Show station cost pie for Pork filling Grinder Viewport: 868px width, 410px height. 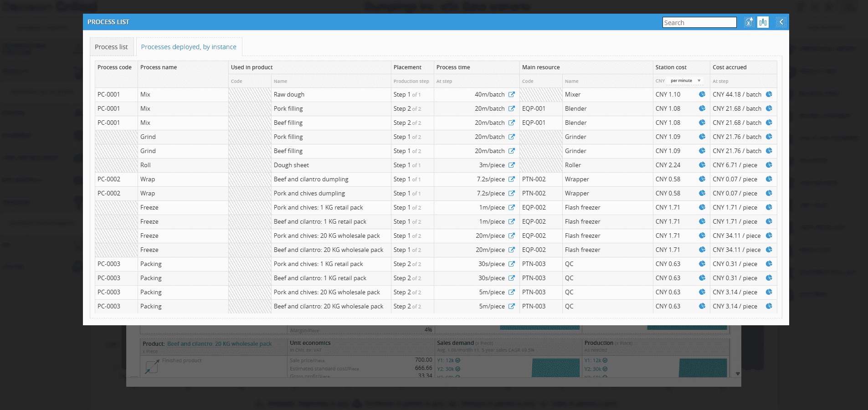(702, 137)
